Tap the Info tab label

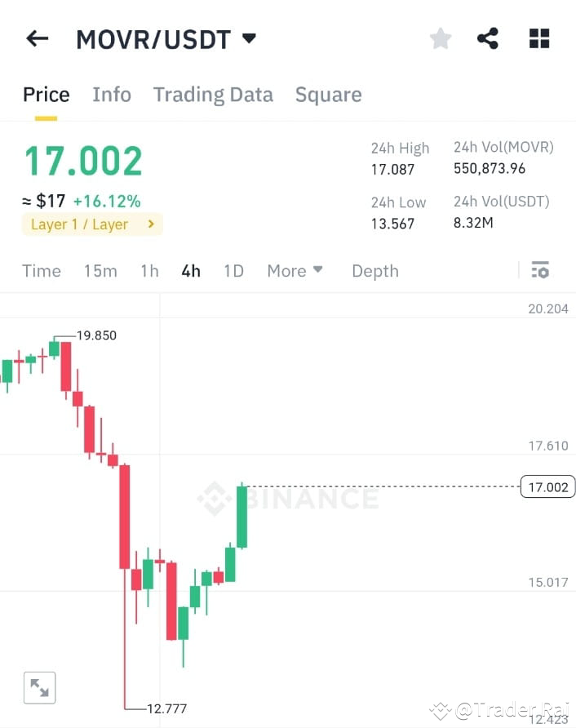(111, 94)
